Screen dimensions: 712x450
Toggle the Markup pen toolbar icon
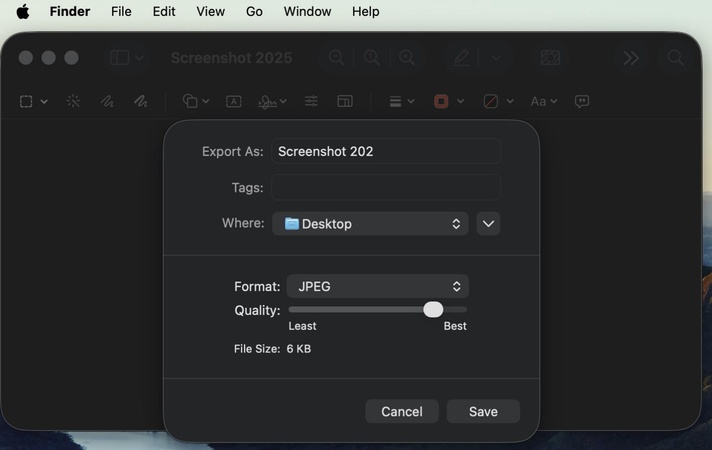[x=461, y=58]
